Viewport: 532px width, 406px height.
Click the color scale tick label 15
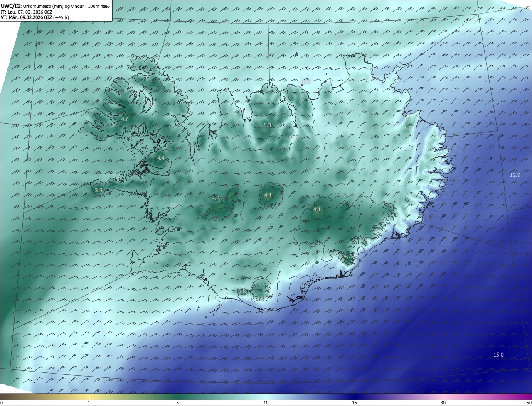pos(355,403)
